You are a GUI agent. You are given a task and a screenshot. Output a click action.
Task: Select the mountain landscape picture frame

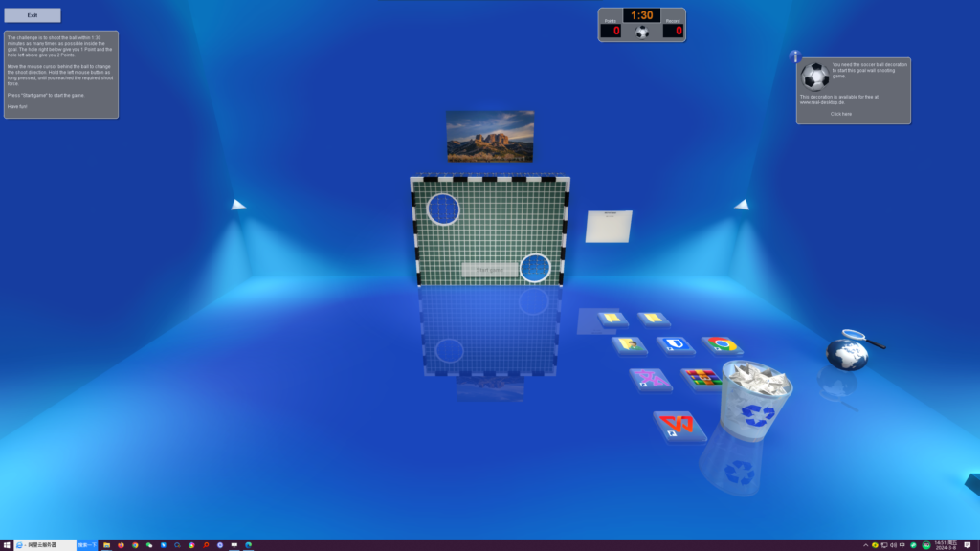coord(490,138)
